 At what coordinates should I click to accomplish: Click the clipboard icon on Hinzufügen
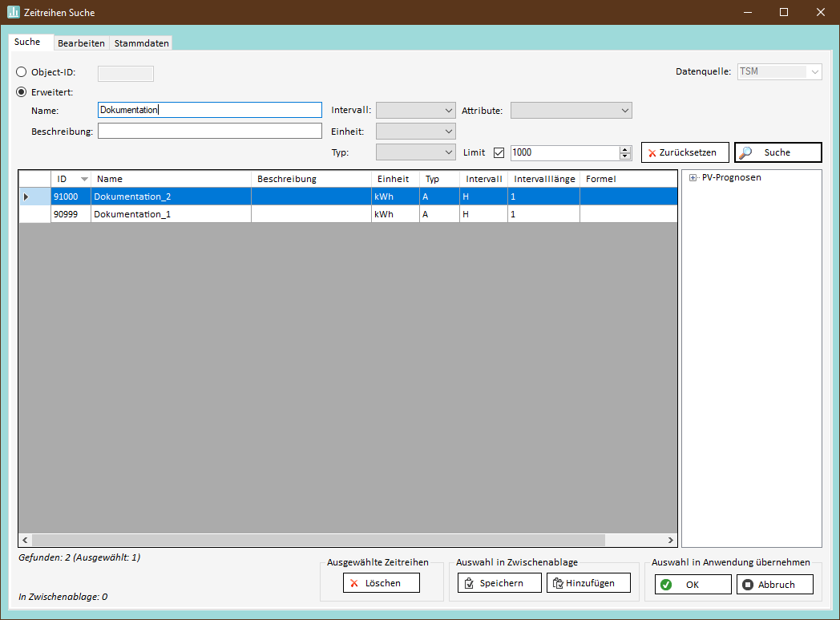click(x=557, y=583)
